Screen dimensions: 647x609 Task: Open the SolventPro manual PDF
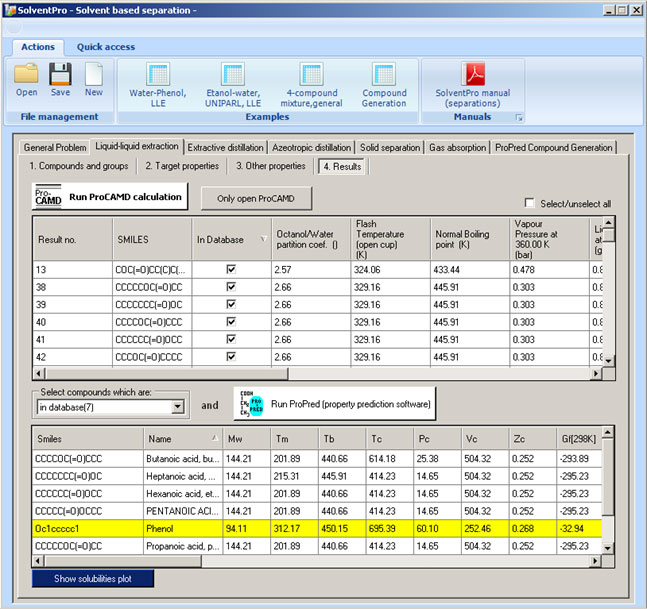point(472,75)
